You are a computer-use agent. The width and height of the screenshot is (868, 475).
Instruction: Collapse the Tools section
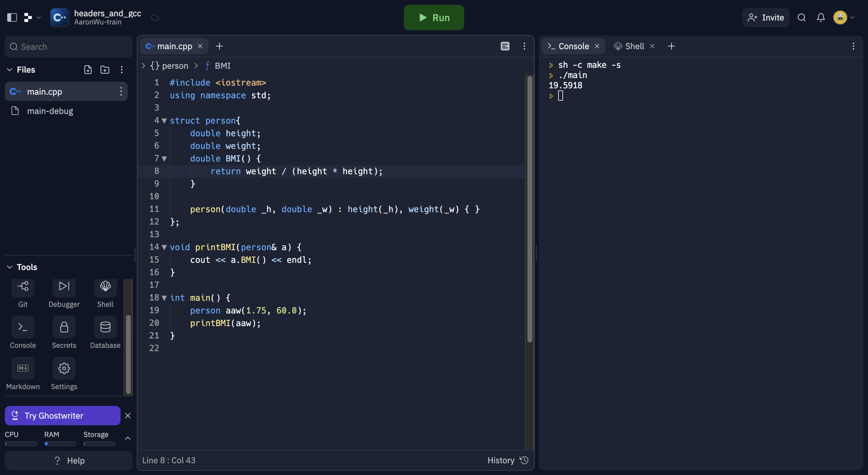point(10,267)
